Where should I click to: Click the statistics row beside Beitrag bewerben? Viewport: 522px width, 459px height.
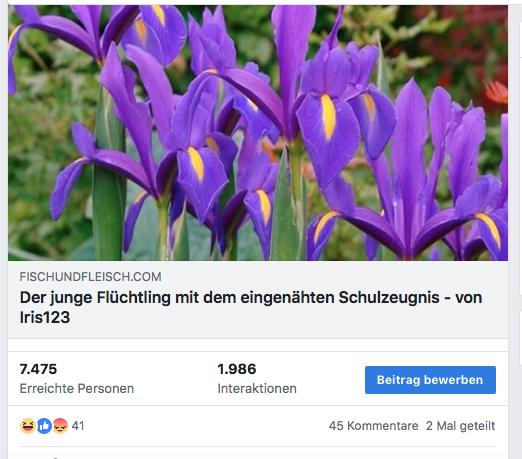(x=258, y=379)
